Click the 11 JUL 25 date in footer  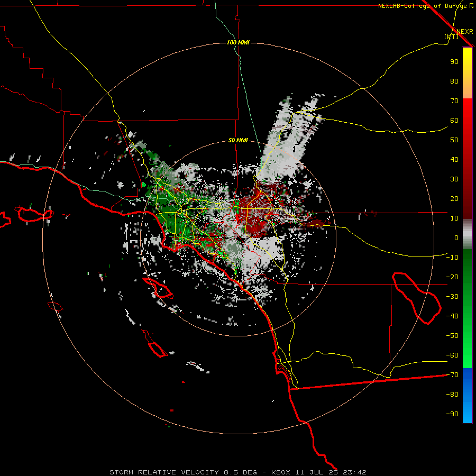(x=317, y=472)
